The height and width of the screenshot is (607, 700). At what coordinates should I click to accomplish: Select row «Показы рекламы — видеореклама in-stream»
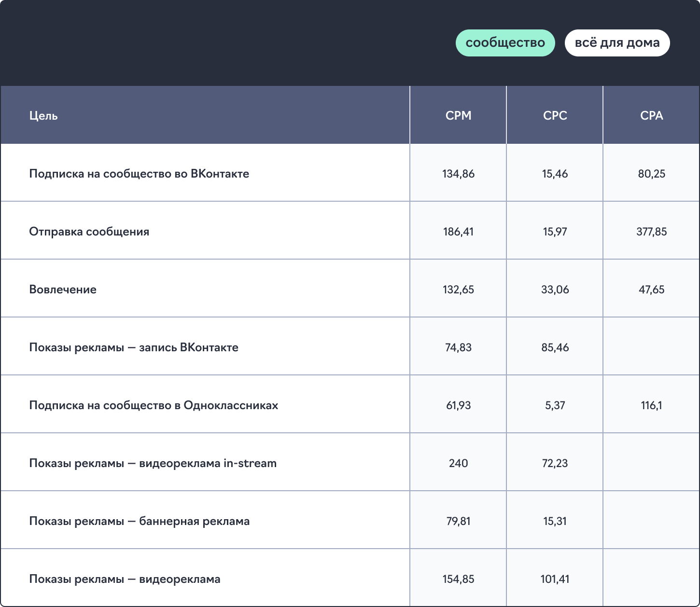(x=153, y=463)
